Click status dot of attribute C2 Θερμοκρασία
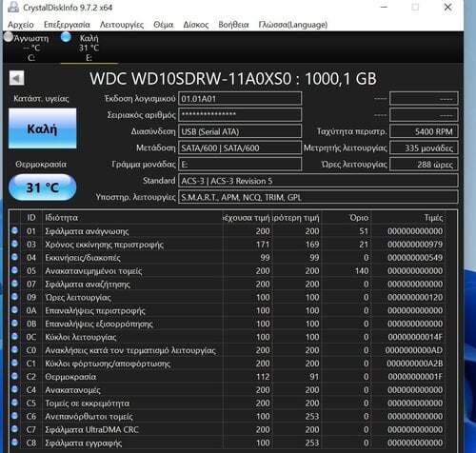Image resolution: width=476 pixels, height=453 pixels. point(14,376)
